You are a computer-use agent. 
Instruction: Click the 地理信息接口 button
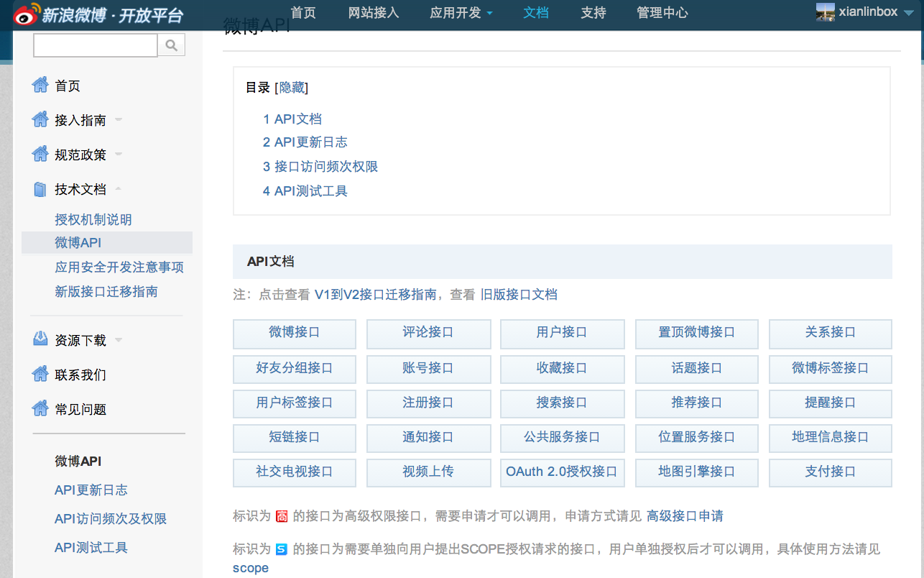pyautogui.click(x=831, y=438)
